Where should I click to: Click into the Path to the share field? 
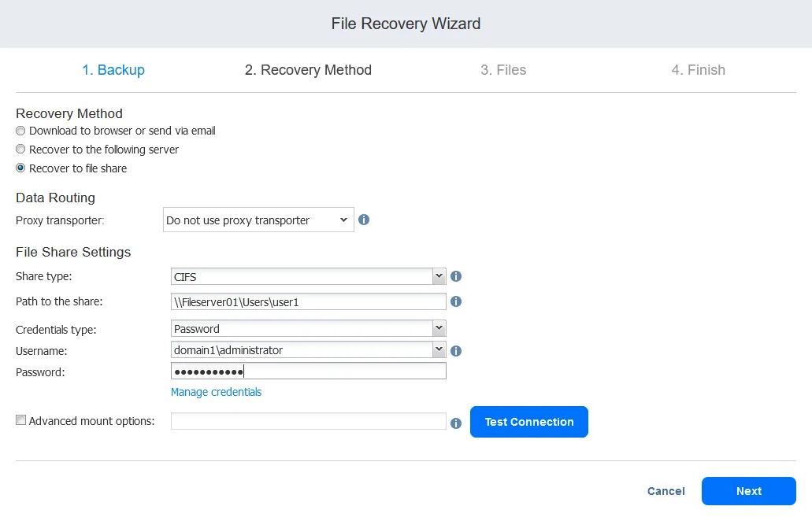click(x=308, y=301)
